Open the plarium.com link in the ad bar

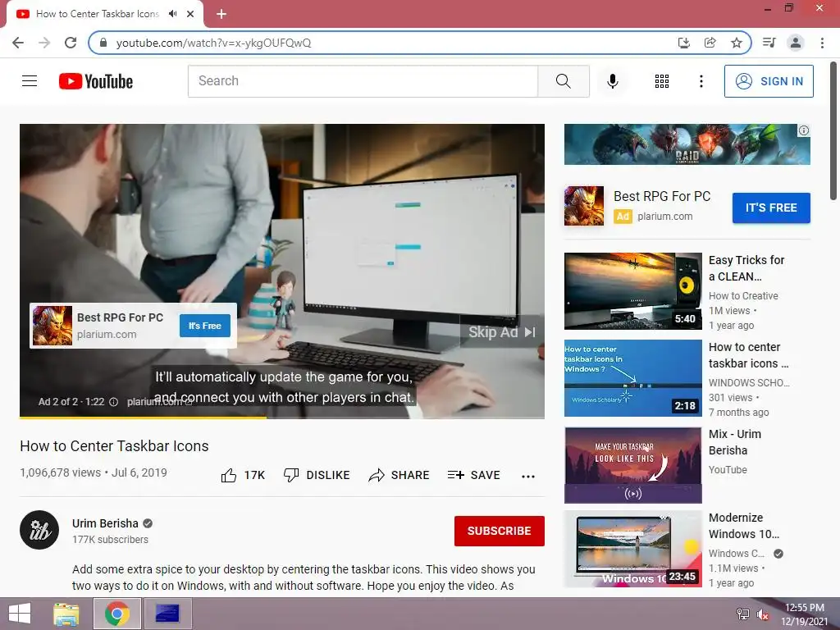click(x=159, y=402)
